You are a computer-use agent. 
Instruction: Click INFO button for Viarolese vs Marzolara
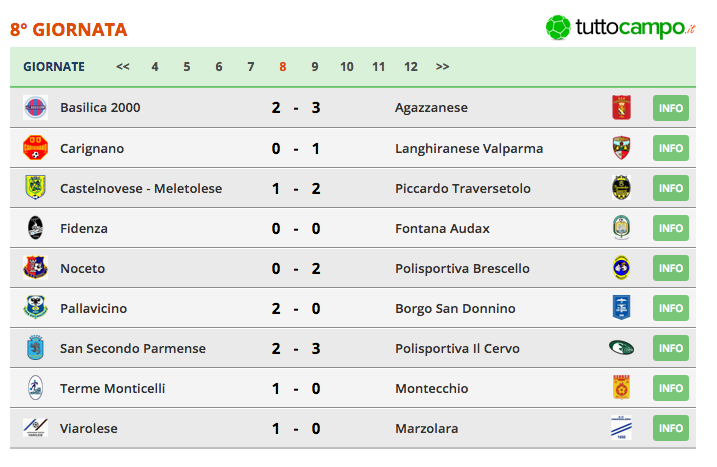(671, 428)
